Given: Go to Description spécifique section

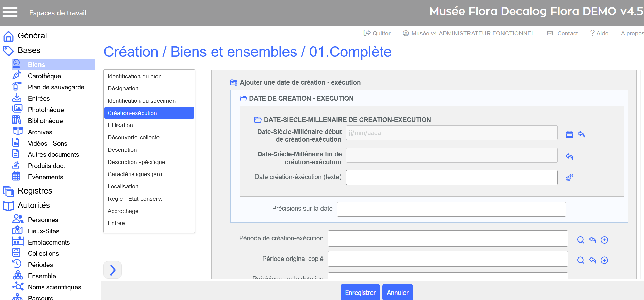Looking at the screenshot, I should 136,162.
